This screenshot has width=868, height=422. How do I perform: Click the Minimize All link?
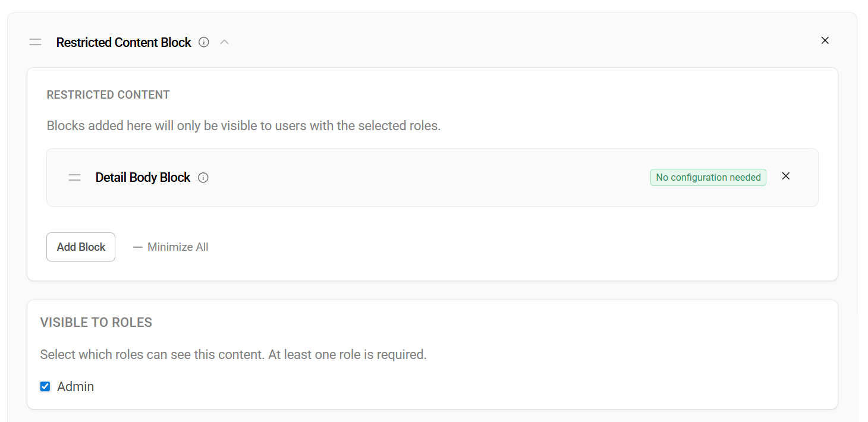177,247
